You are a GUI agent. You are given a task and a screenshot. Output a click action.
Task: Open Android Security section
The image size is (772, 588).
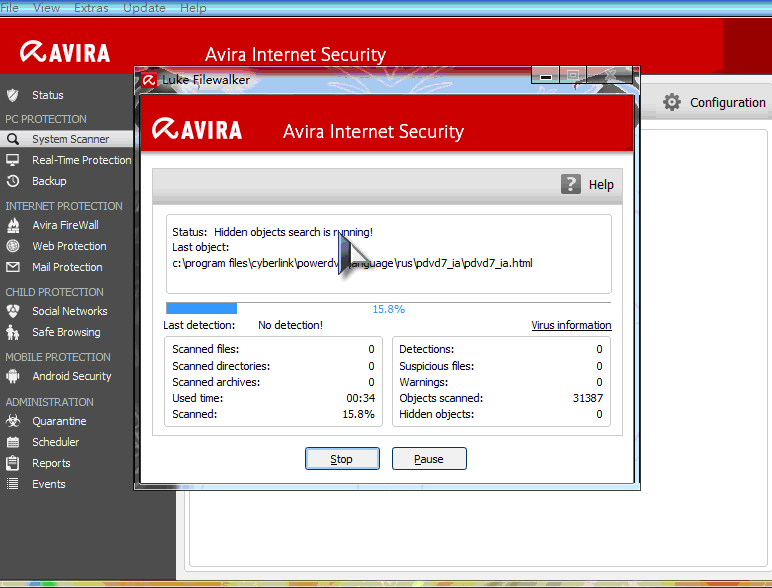(72, 376)
